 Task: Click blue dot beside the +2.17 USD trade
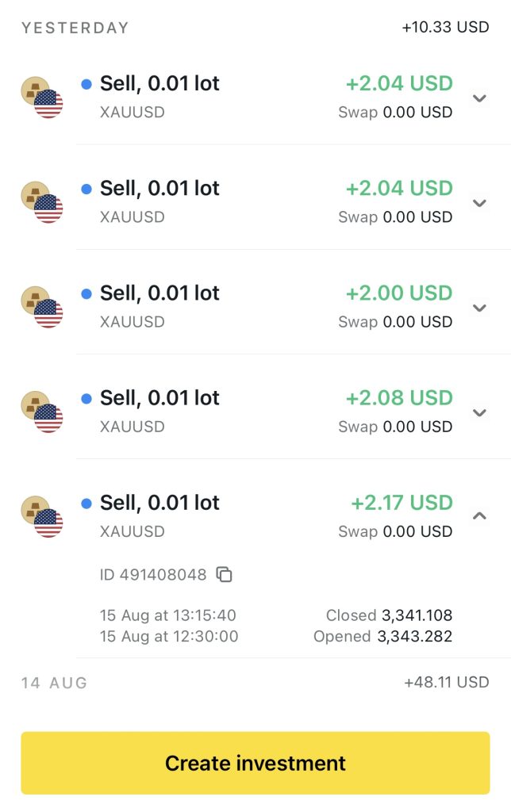86,504
